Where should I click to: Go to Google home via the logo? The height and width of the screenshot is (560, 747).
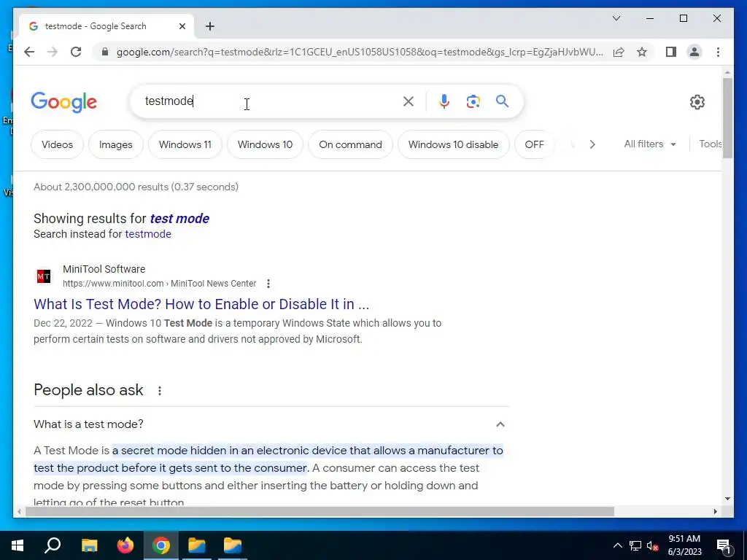pyautogui.click(x=64, y=102)
